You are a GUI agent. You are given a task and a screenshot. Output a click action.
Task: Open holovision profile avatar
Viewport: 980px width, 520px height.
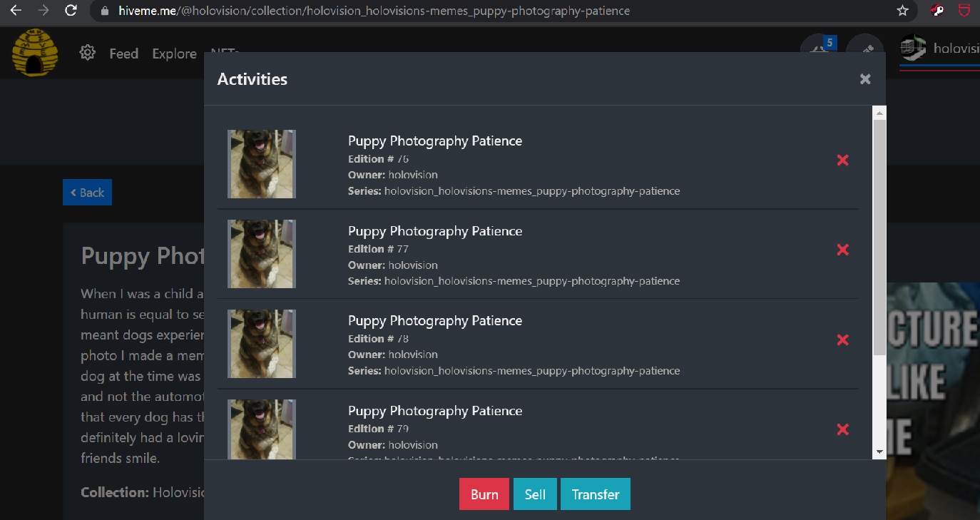(912, 49)
